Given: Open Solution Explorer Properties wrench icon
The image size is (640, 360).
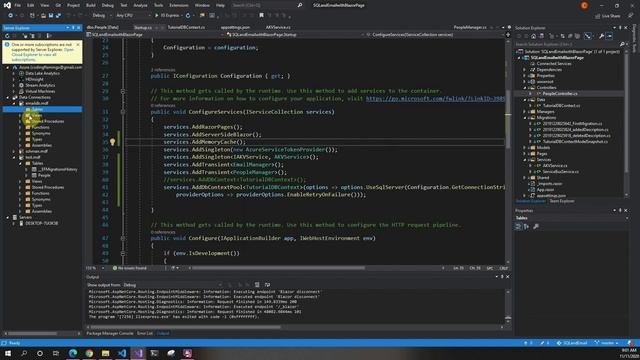Looking at the screenshot, I should (x=602, y=36).
